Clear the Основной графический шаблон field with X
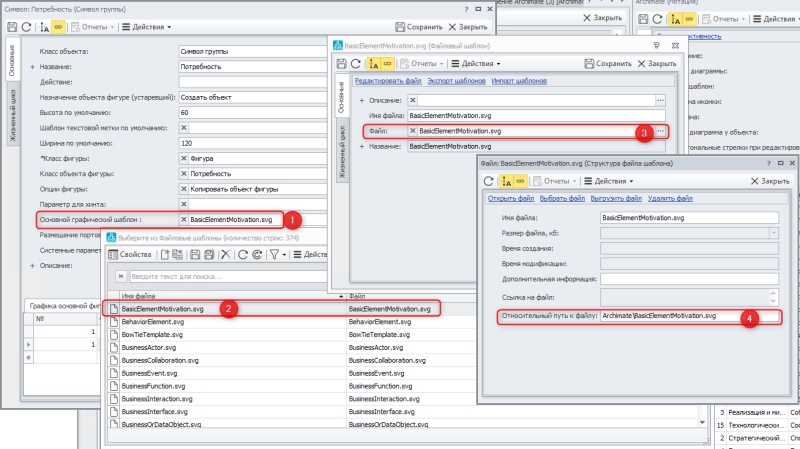800x449 pixels. click(183, 218)
